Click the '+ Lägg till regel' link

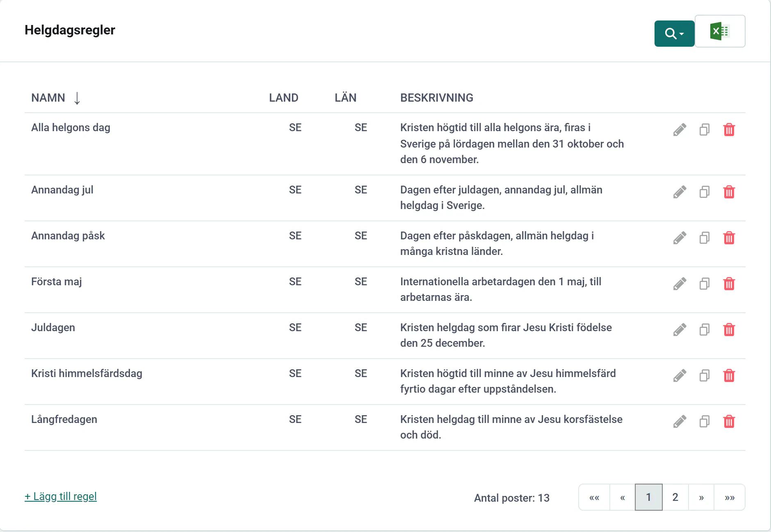[x=61, y=497]
